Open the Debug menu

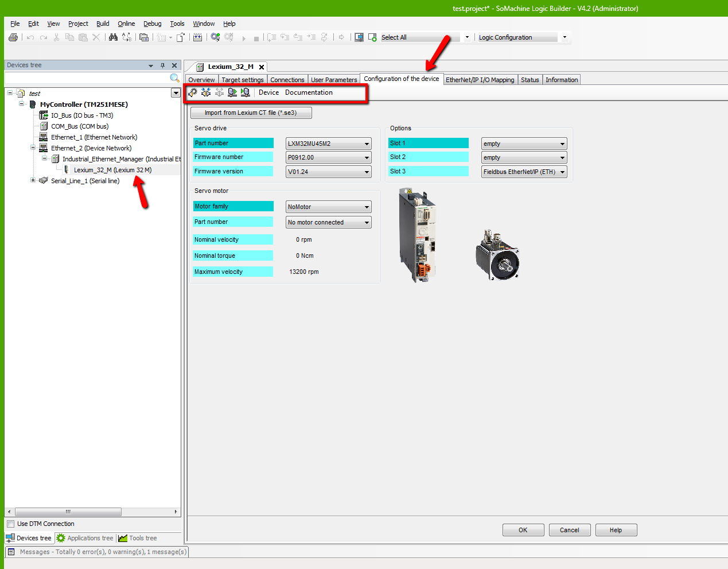[152, 24]
